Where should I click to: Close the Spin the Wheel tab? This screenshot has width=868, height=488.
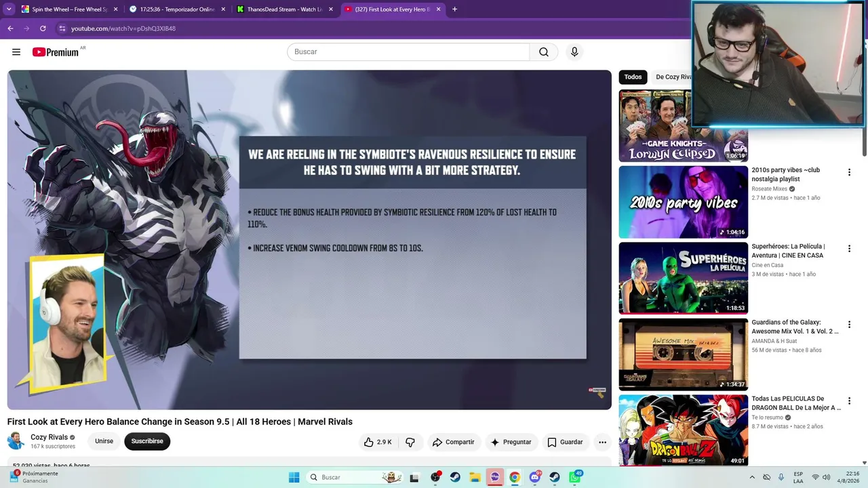[x=115, y=9]
